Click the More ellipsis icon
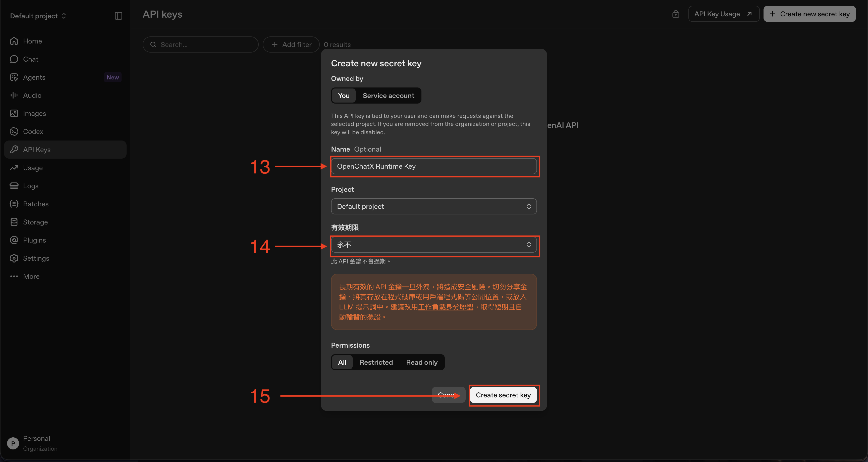Image resolution: width=868 pixels, height=462 pixels. click(x=14, y=276)
